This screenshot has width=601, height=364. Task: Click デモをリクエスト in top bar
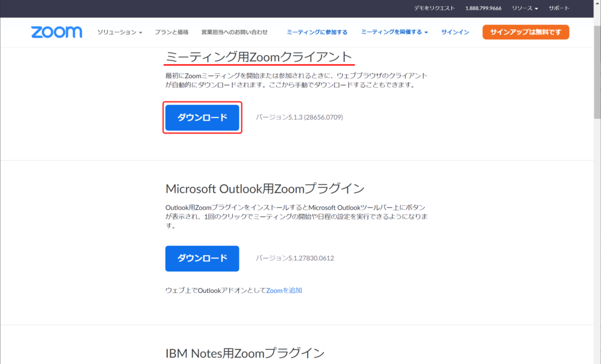(x=434, y=8)
